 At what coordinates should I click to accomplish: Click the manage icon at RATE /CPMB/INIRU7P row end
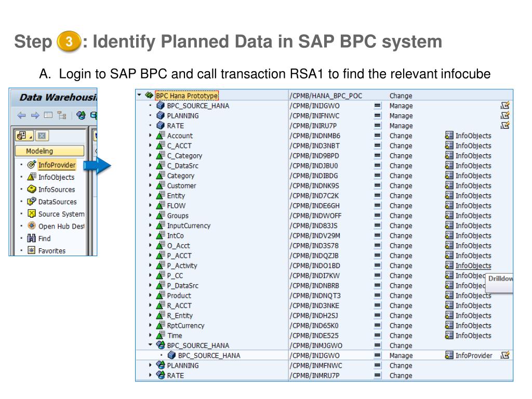coord(505,125)
